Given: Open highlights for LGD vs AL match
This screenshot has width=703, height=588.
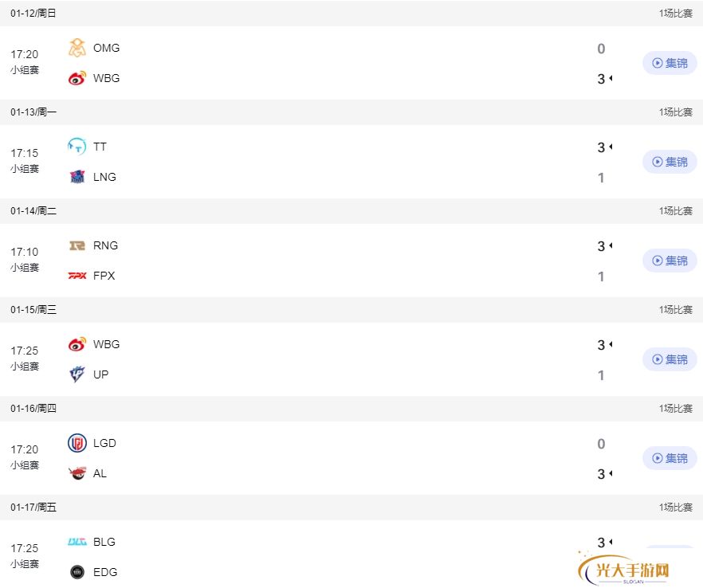Looking at the screenshot, I should pyautogui.click(x=670, y=458).
